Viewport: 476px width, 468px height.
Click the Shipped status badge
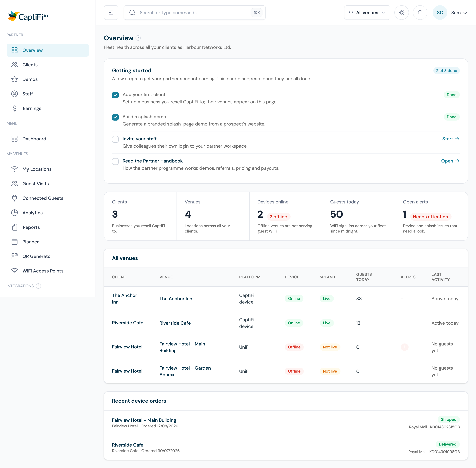coord(448,419)
